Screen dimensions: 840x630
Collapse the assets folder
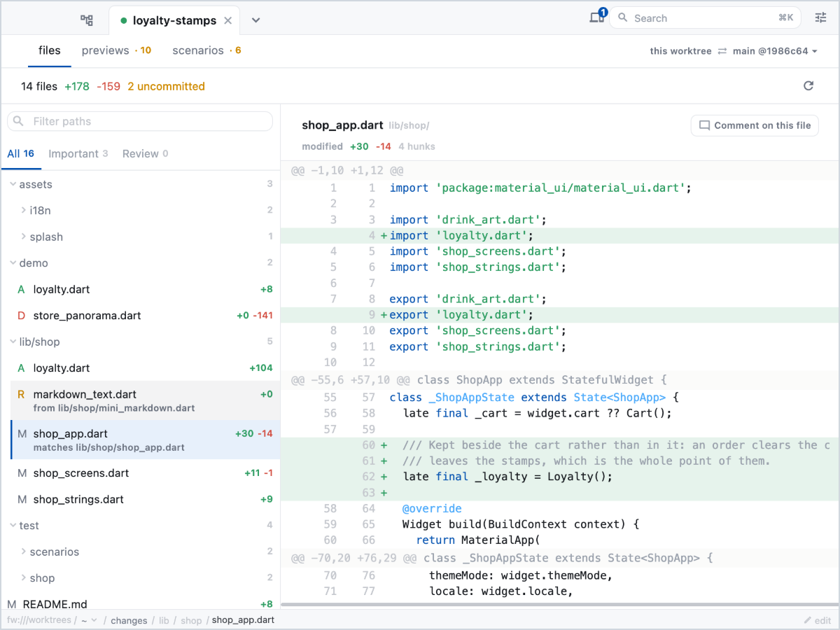tap(140, 184)
